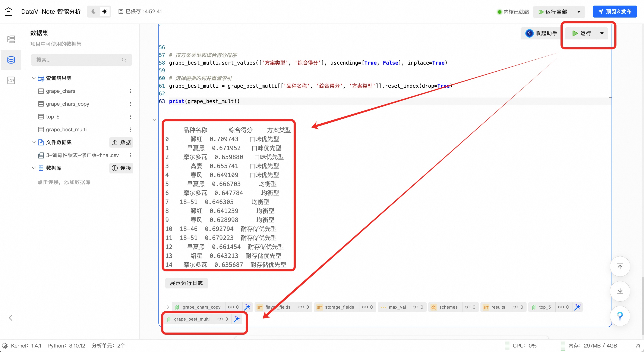Image resolution: width=644 pixels, height=352 pixels.
Task: Switch to light mode sun toggle
Action: click(x=105, y=12)
